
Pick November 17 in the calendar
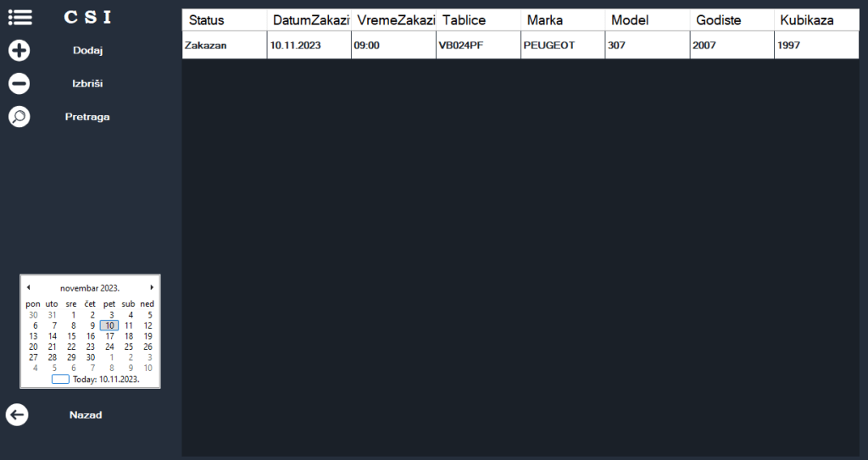pyautogui.click(x=109, y=336)
